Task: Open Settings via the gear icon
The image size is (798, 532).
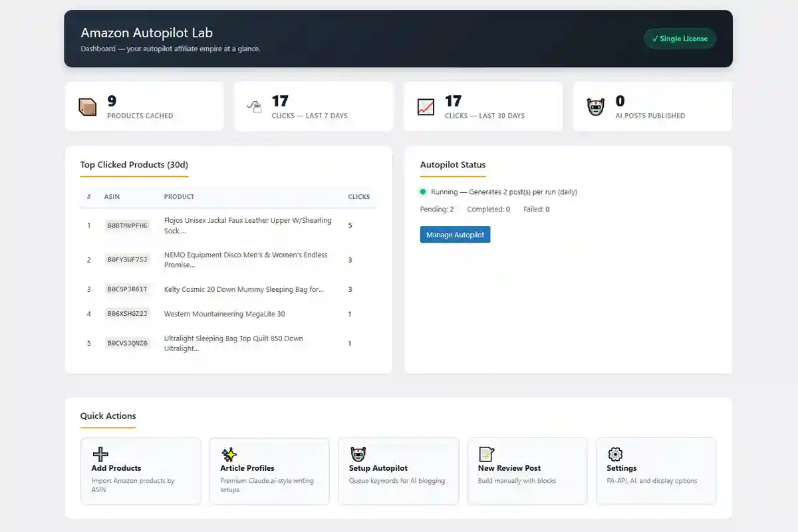Action: click(x=616, y=454)
